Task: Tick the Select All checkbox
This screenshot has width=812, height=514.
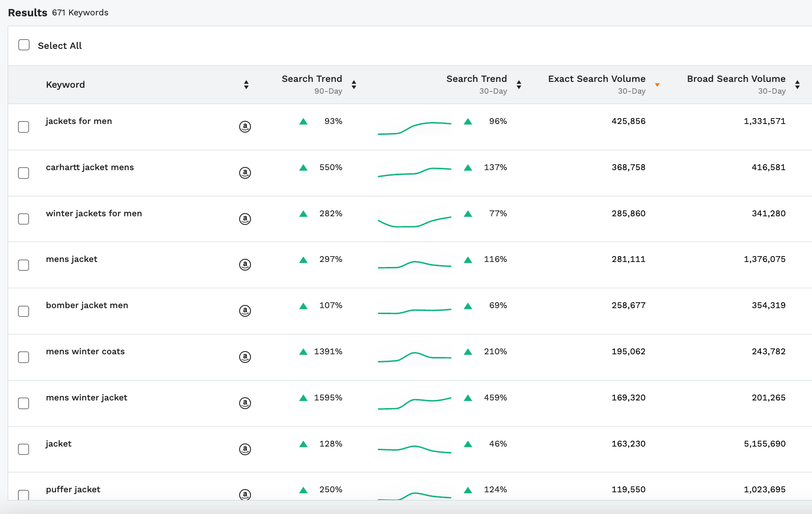Action: point(24,45)
